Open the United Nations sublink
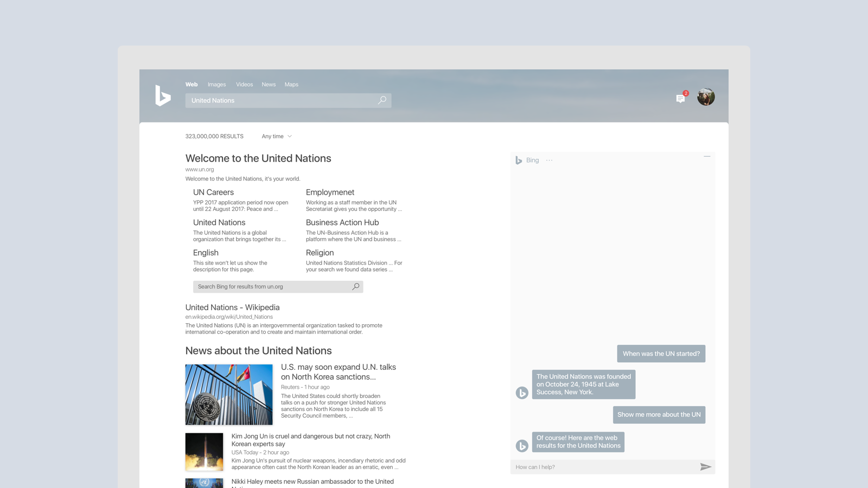The height and width of the screenshot is (488, 868). (x=219, y=223)
